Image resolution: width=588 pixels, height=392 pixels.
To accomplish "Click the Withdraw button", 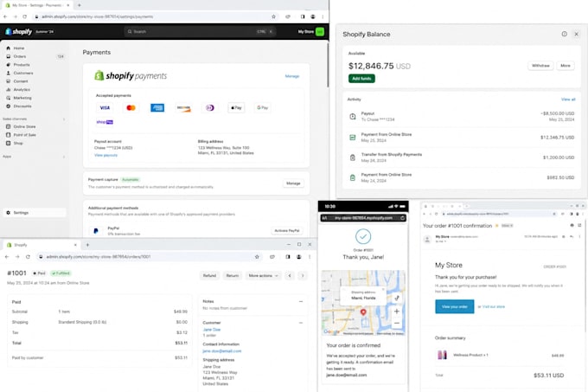I will tap(540, 65).
